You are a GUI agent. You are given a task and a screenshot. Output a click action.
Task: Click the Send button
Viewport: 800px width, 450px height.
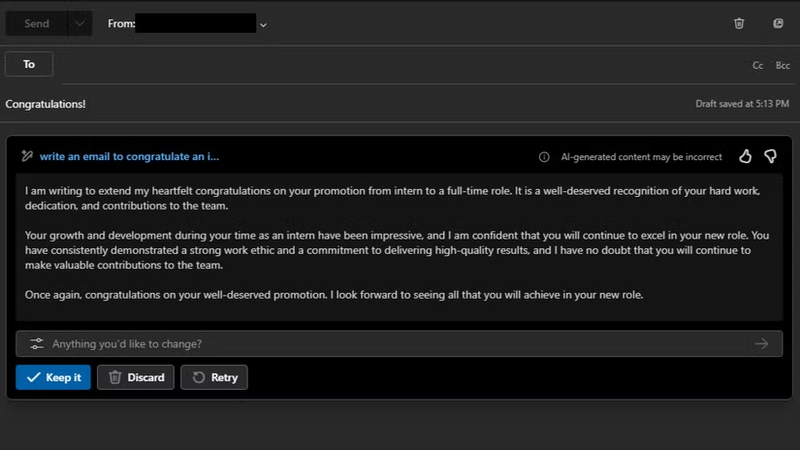pos(37,23)
